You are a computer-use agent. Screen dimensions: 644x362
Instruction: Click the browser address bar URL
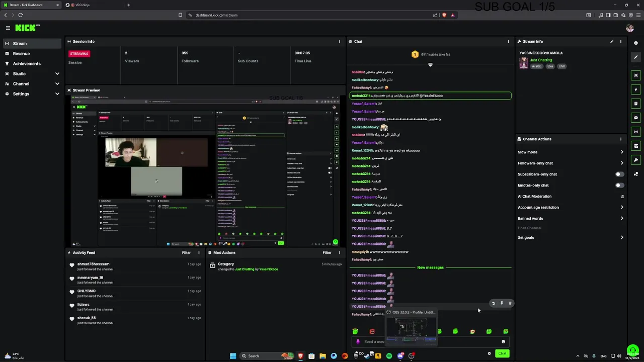216,15
